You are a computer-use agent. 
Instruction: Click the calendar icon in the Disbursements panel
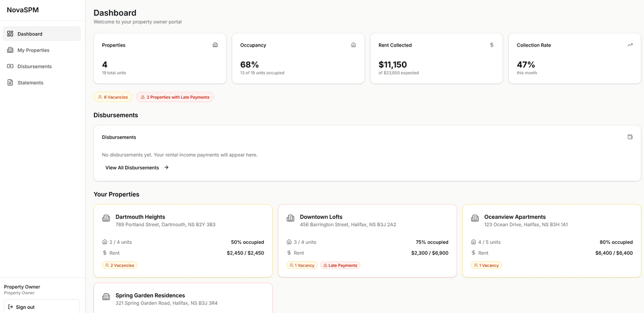(x=630, y=137)
